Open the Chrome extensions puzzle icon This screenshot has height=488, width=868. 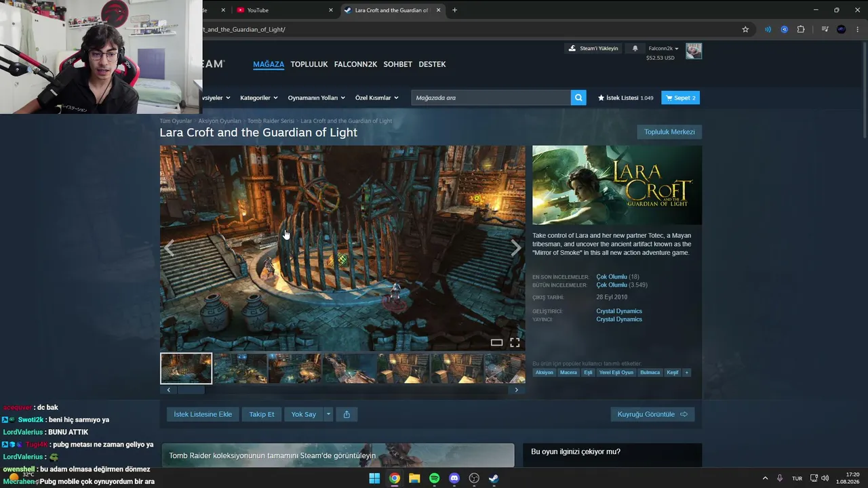click(x=801, y=29)
